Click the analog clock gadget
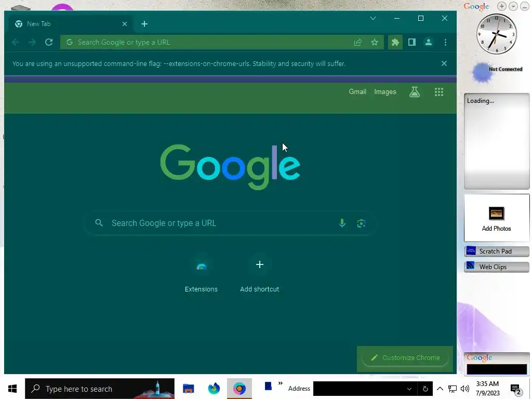 496,34
